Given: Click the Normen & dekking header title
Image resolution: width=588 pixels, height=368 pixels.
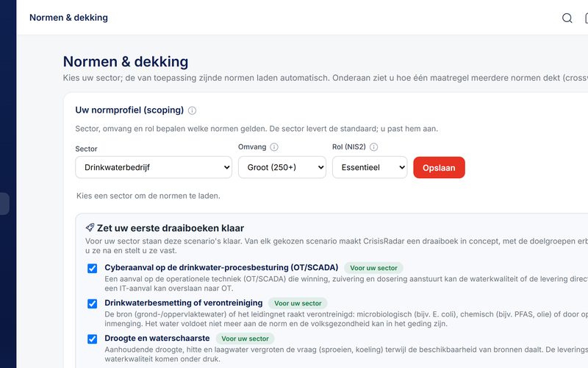Looking at the screenshot, I should 68,18.
